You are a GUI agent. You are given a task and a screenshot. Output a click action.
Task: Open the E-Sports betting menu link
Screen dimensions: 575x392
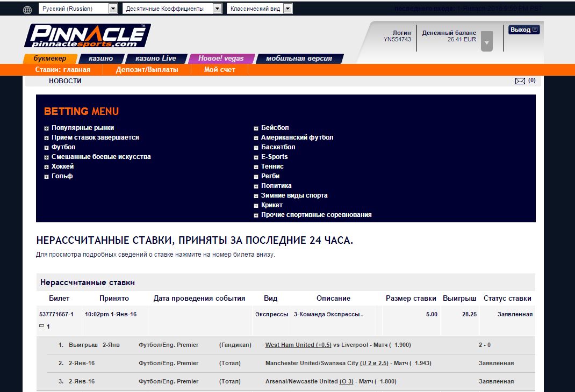274,157
